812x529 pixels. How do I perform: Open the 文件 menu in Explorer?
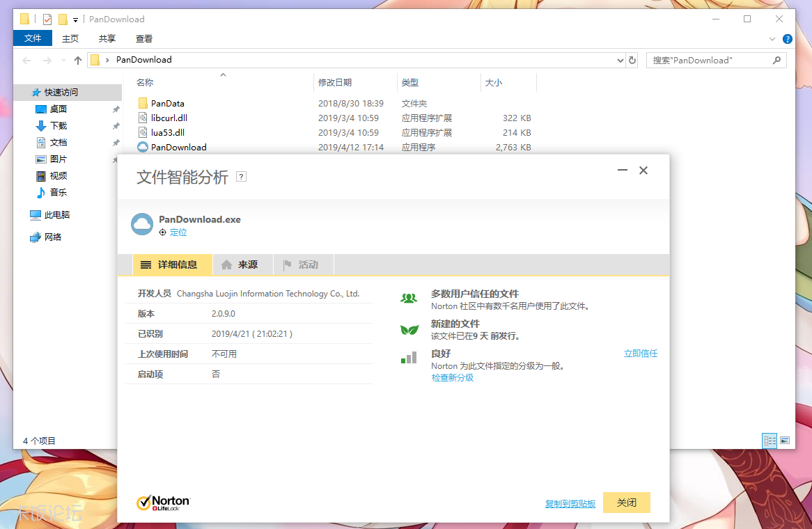33,38
